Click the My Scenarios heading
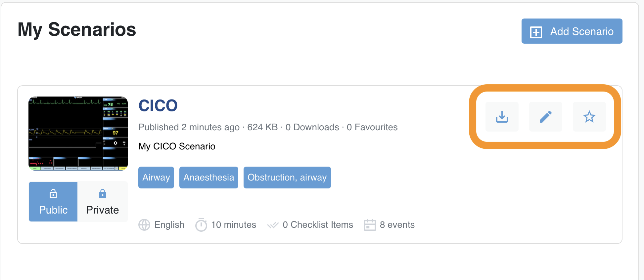This screenshot has width=644, height=280. tap(77, 29)
